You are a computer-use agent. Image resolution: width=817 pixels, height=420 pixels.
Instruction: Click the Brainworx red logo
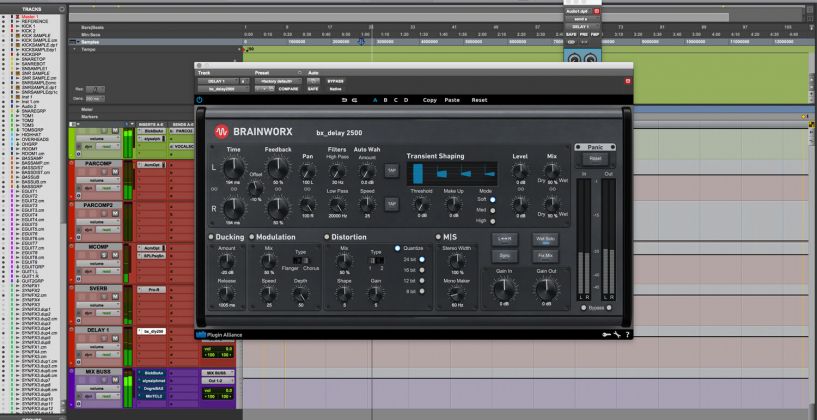[x=221, y=131]
